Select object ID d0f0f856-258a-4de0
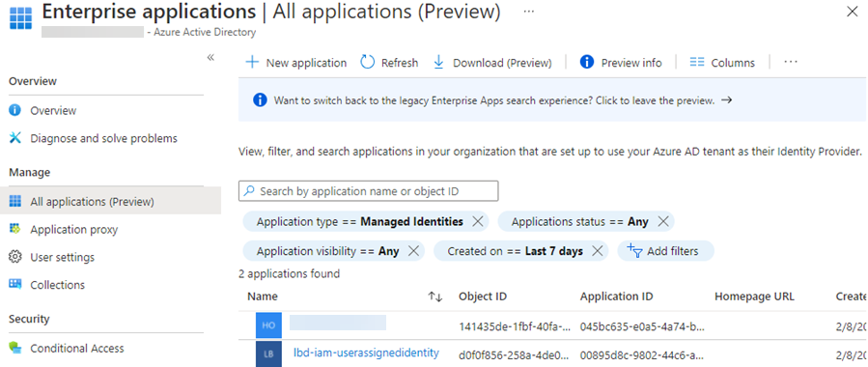This screenshot has width=868, height=367. coord(515,354)
